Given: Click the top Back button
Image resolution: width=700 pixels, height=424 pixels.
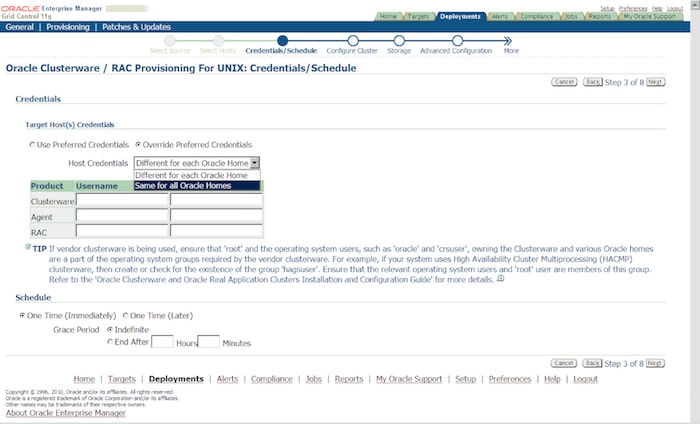Looking at the screenshot, I should (x=592, y=82).
